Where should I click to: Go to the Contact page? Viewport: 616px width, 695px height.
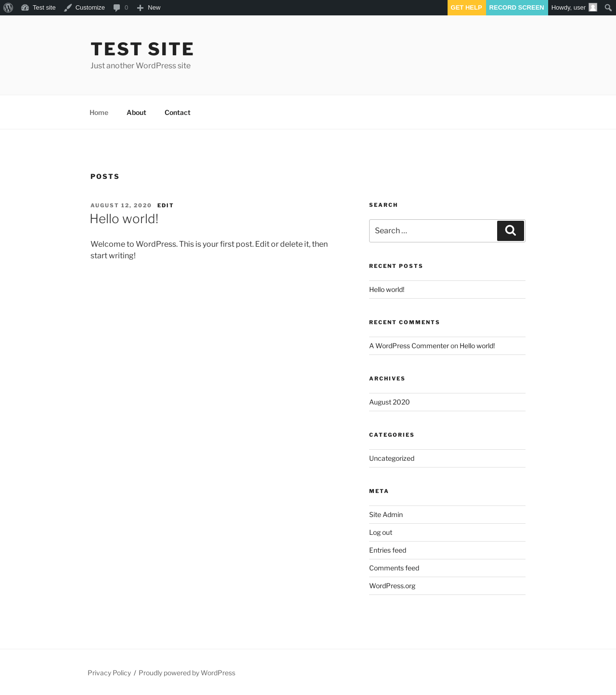(178, 113)
